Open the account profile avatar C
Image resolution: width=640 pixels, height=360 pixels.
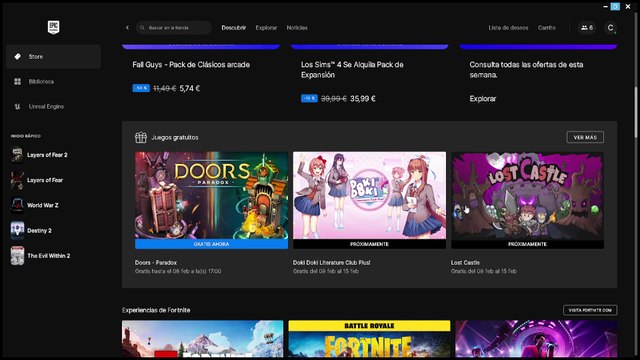click(x=611, y=28)
